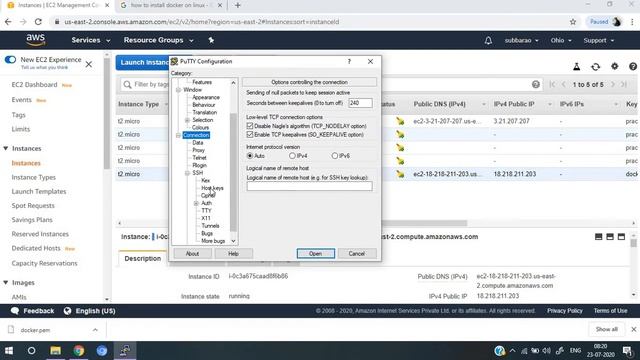The width and height of the screenshot is (640, 360).
Task: Open the Resource Groups dropdown
Action: [158, 40]
